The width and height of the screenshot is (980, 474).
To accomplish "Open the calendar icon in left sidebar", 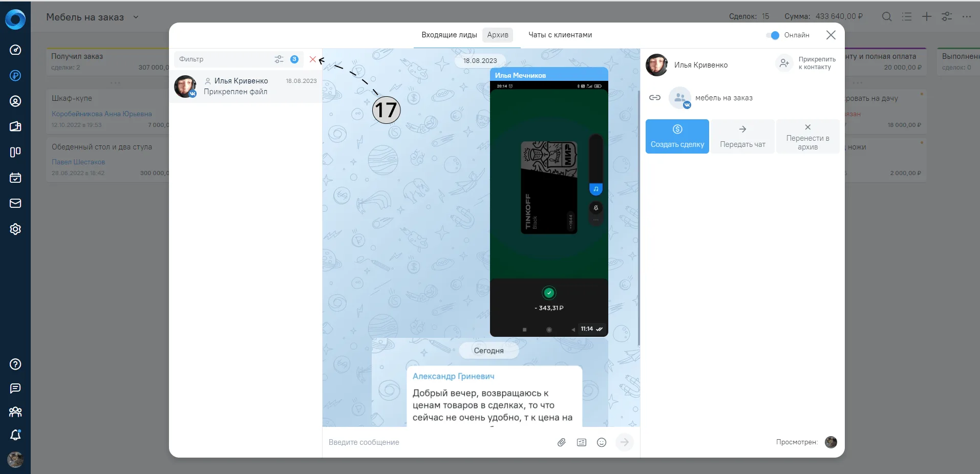I will (15, 178).
